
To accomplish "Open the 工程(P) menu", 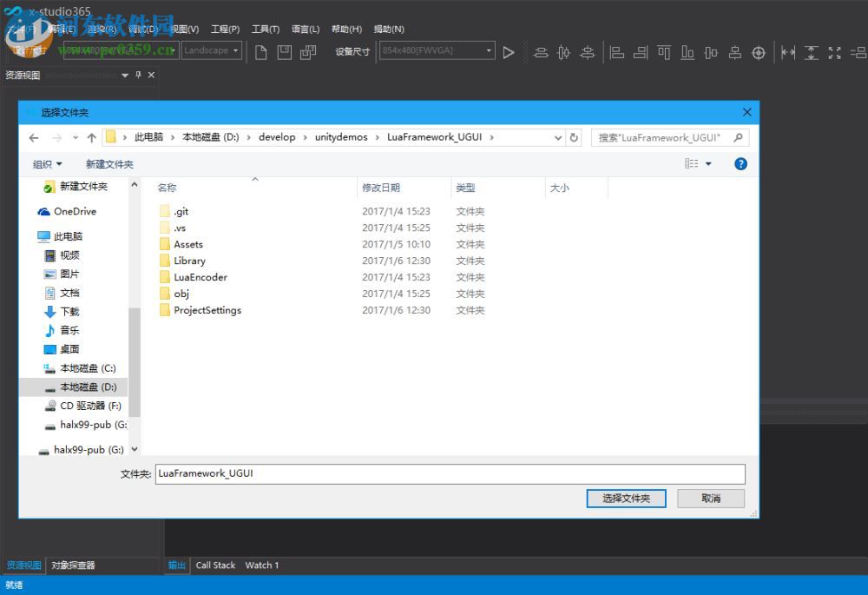I will 225,29.
